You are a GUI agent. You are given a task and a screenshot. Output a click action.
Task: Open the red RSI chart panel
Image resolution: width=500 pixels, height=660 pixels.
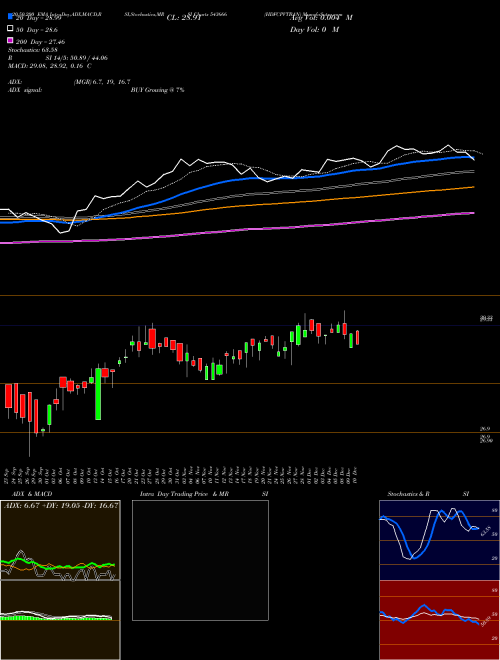coord(439,620)
